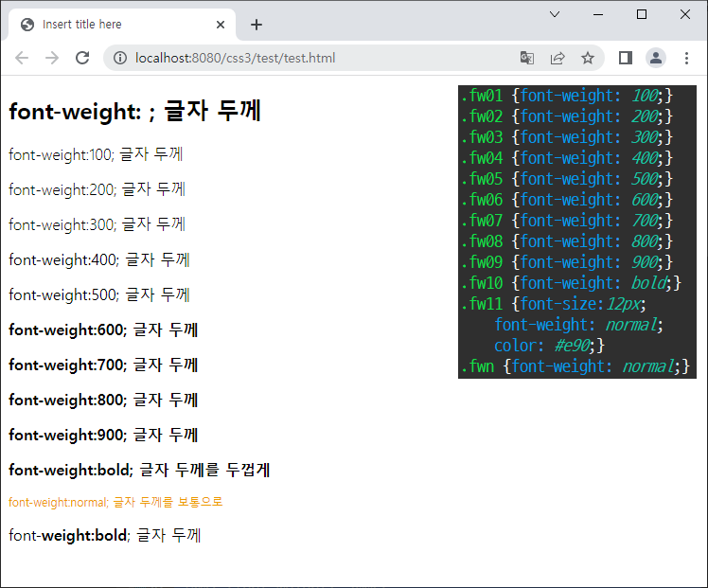
Task: Click the '.fw04 {font-weight: 400;}' code line
Action: tap(567, 158)
